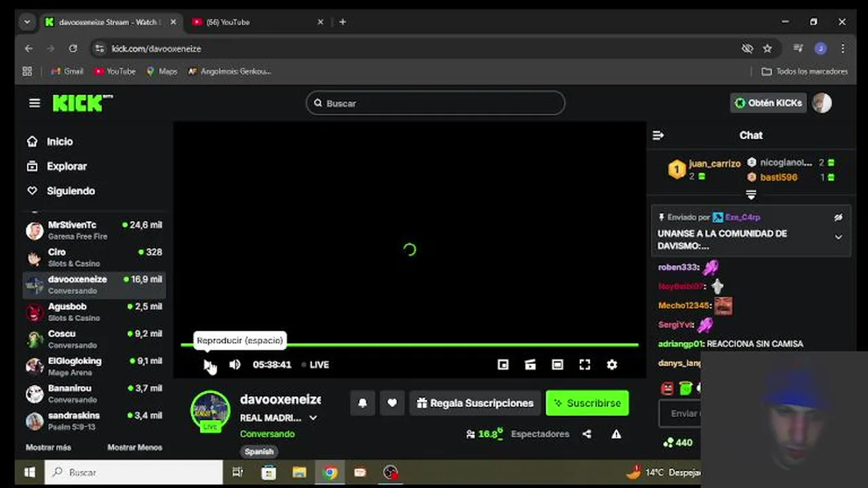
Task: Open the Coscu channel in the sidebar
Action: [x=94, y=339]
